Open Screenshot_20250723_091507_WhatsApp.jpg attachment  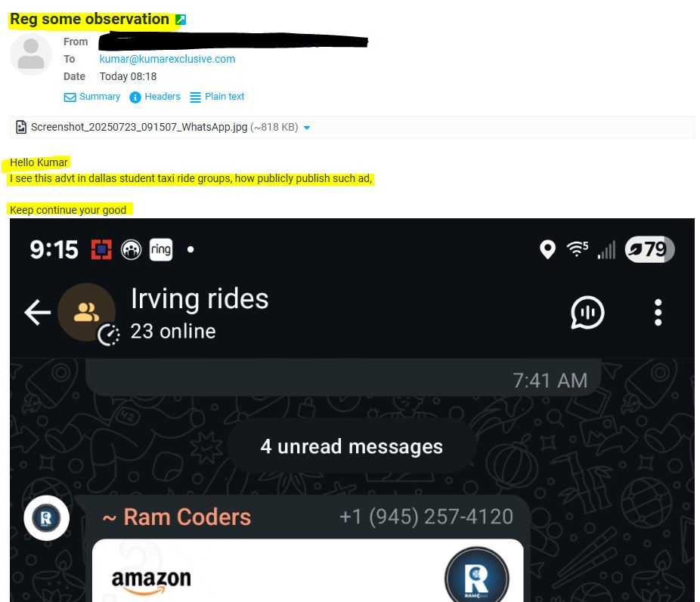click(x=139, y=127)
